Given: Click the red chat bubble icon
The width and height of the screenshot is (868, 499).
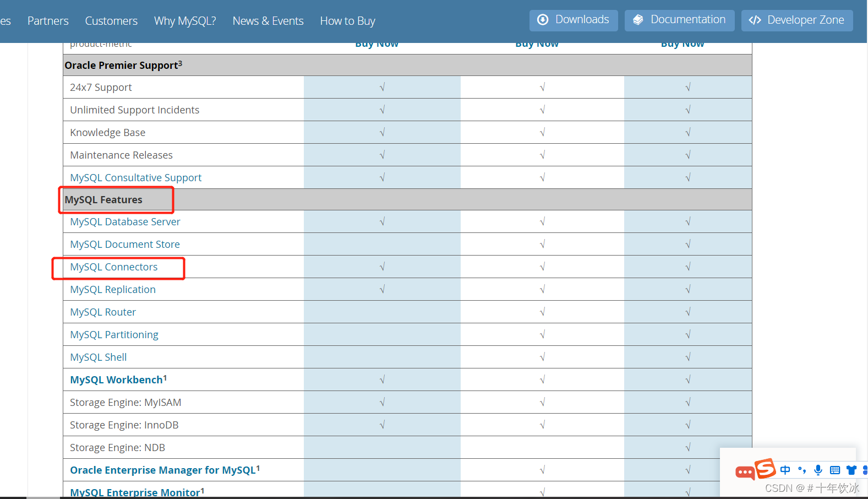Looking at the screenshot, I should (x=745, y=472).
